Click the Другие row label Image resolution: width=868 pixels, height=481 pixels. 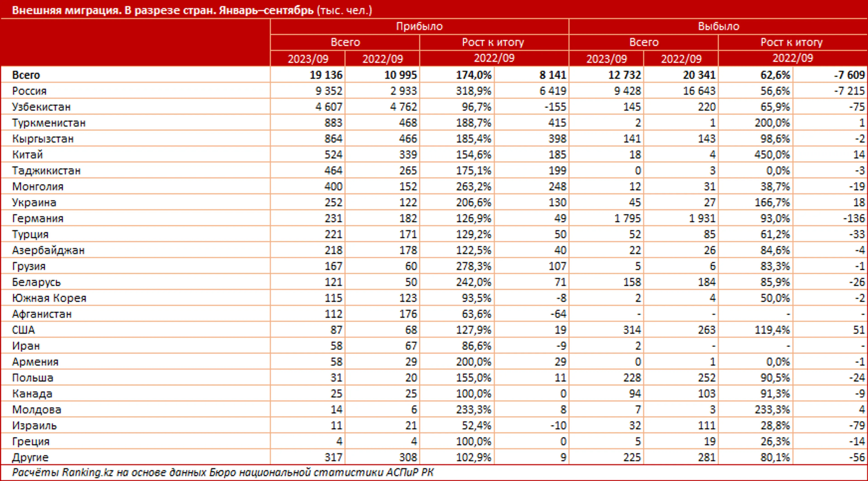click(x=30, y=457)
